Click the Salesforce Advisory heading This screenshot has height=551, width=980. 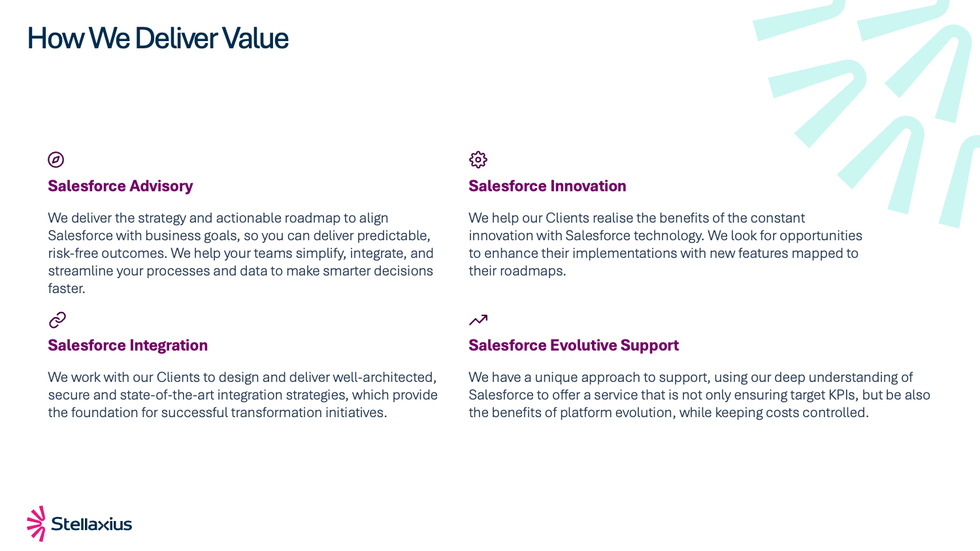(120, 186)
